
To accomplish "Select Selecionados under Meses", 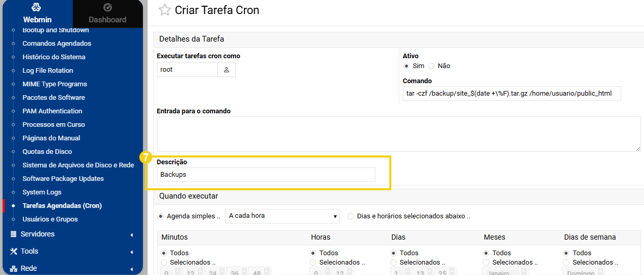I will point(487,263).
